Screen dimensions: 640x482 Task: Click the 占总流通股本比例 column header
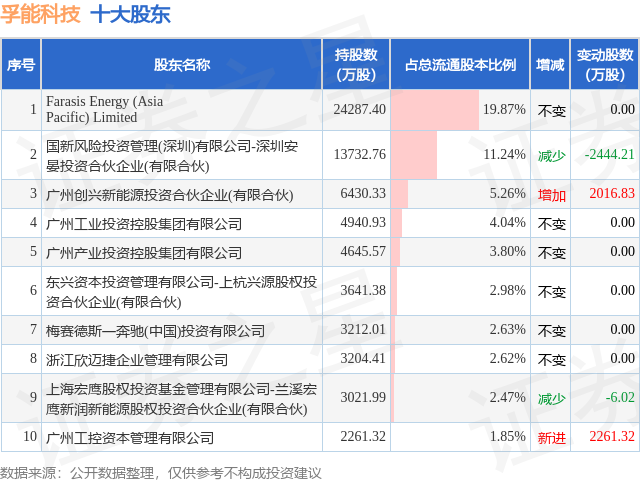tap(460, 64)
